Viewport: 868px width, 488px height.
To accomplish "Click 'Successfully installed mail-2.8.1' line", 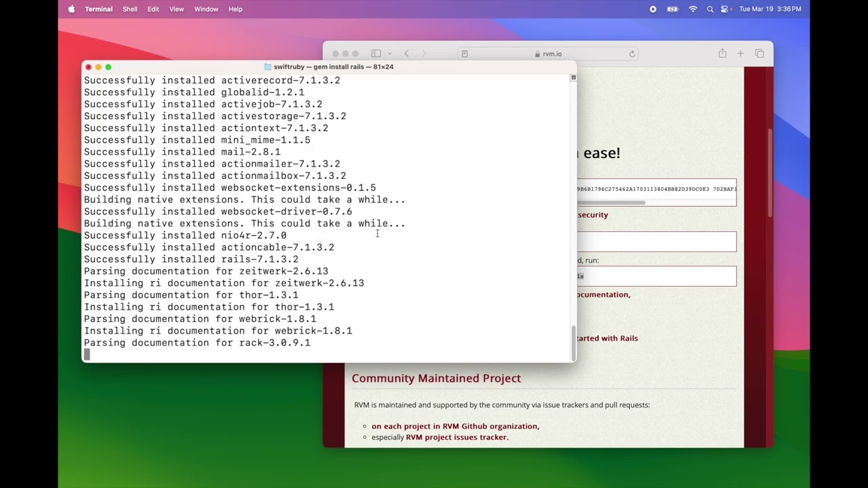I will point(182,152).
